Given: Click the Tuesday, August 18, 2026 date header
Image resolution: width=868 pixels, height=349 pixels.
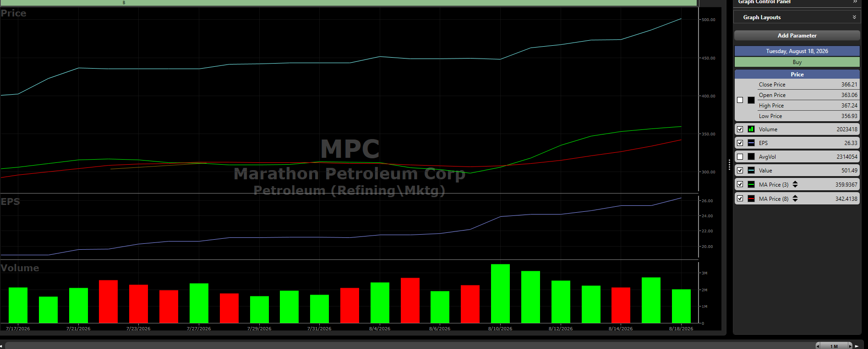Looking at the screenshot, I should point(797,51).
